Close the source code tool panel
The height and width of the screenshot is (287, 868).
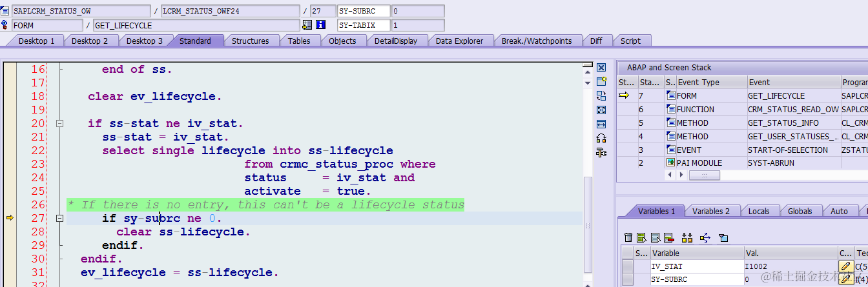click(601, 68)
